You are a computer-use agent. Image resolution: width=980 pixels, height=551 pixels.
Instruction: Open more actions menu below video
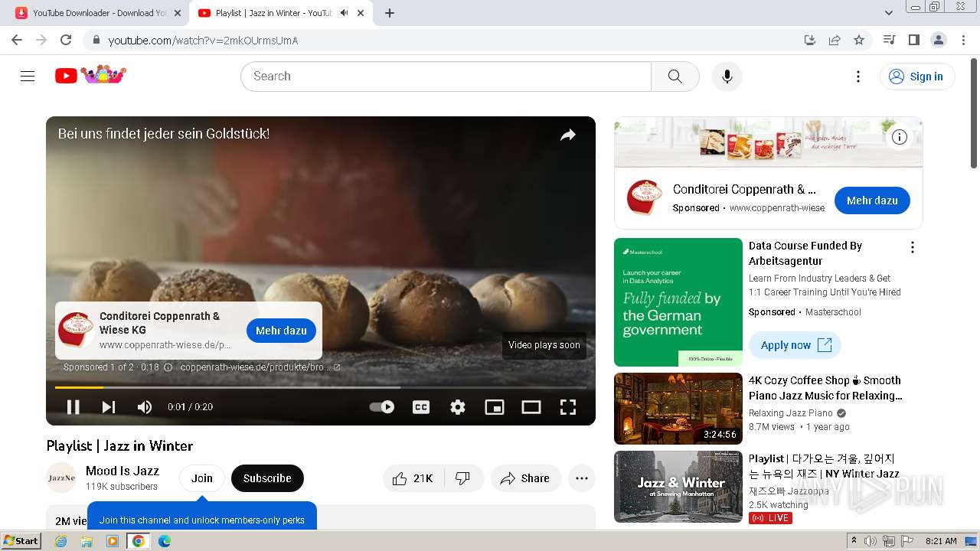tap(582, 478)
